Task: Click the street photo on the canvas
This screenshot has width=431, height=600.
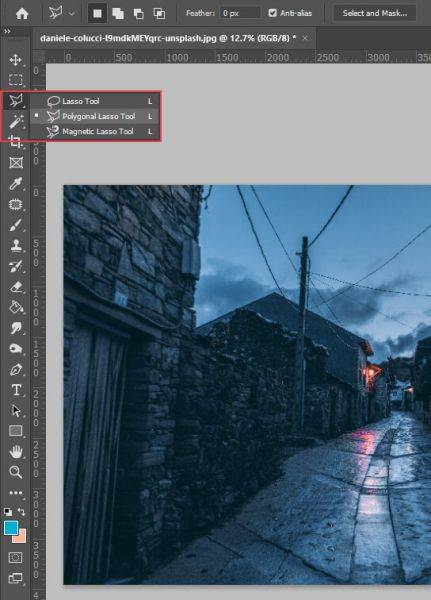Action: tap(247, 385)
